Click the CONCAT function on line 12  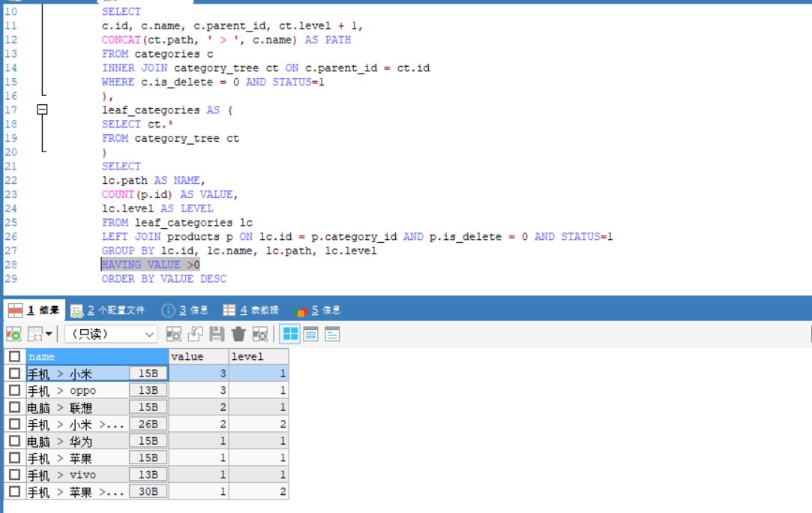[121, 40]
